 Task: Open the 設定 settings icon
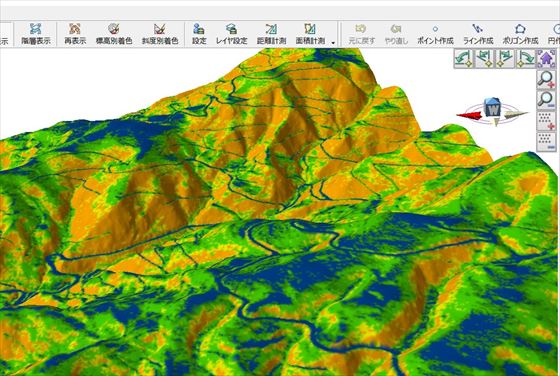coord(199,34)
